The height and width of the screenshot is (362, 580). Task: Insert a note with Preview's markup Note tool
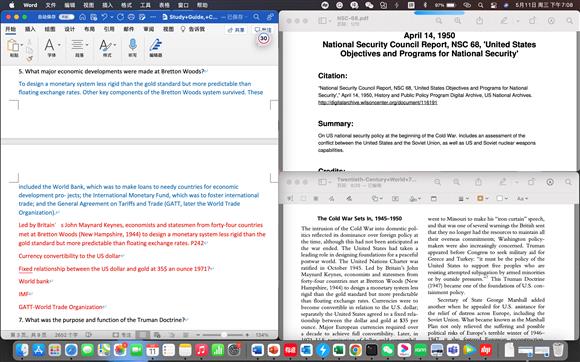coord(434,199)
